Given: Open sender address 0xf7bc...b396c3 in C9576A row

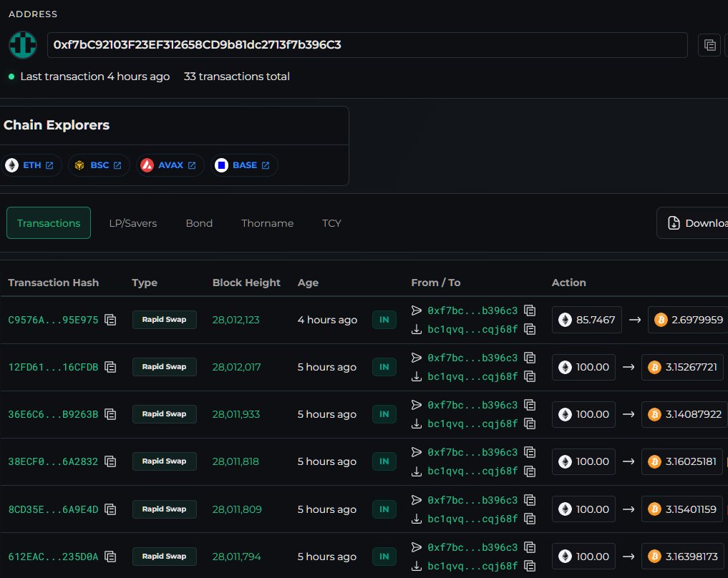Looking at the screenshot, I should click(x=472, y=310).
